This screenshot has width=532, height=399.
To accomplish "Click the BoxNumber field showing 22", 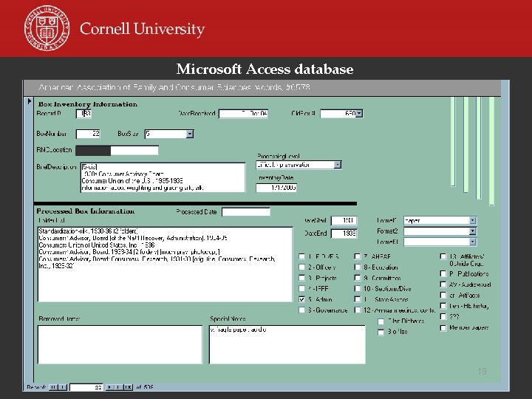I will point(88,134).
